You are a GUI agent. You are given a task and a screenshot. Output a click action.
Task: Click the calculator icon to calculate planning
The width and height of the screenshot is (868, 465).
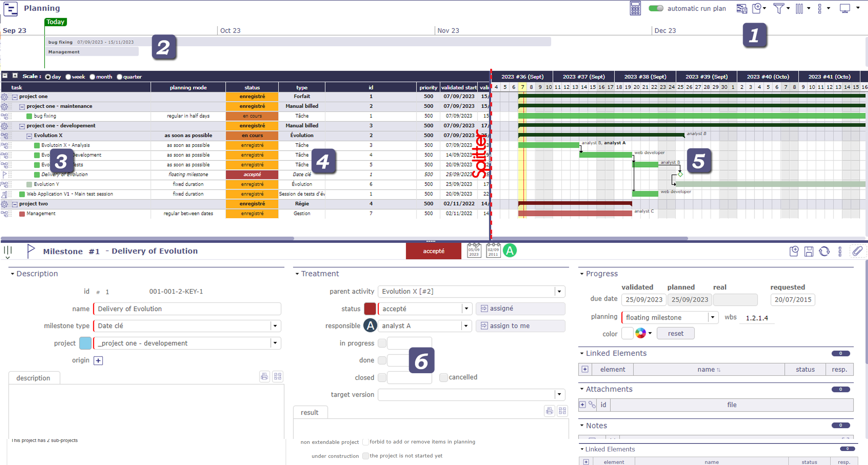635,8
